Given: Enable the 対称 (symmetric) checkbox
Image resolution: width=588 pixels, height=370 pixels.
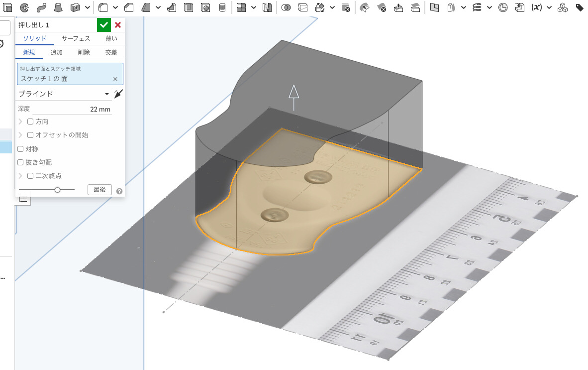Looking at the screenshot, I should coord(20,149).
